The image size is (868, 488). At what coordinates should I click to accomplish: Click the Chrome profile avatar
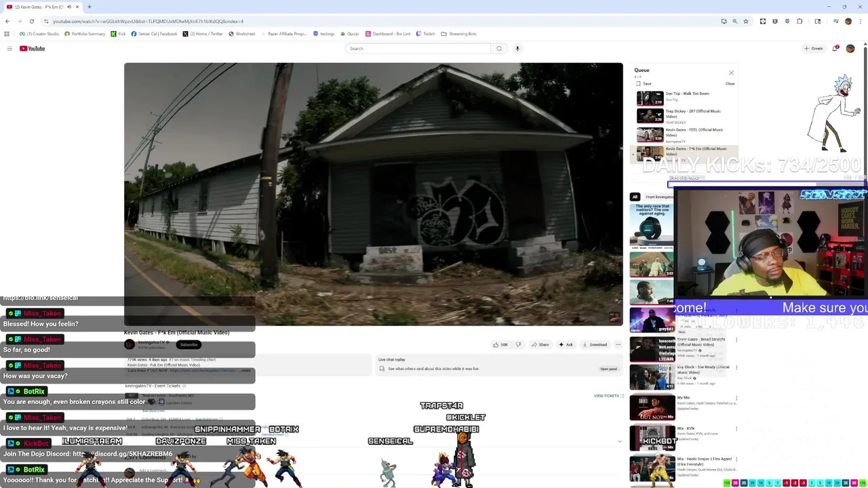pos(848,21)
